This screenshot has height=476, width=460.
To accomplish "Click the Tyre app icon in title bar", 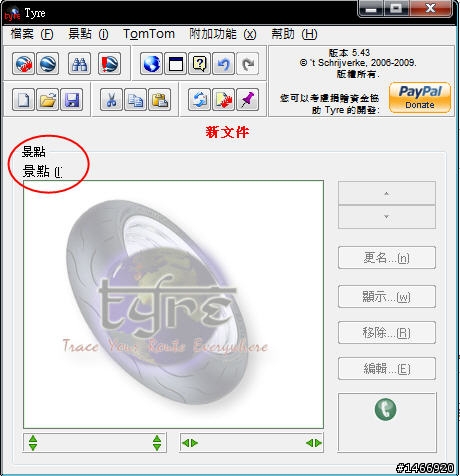I will 12,14.
